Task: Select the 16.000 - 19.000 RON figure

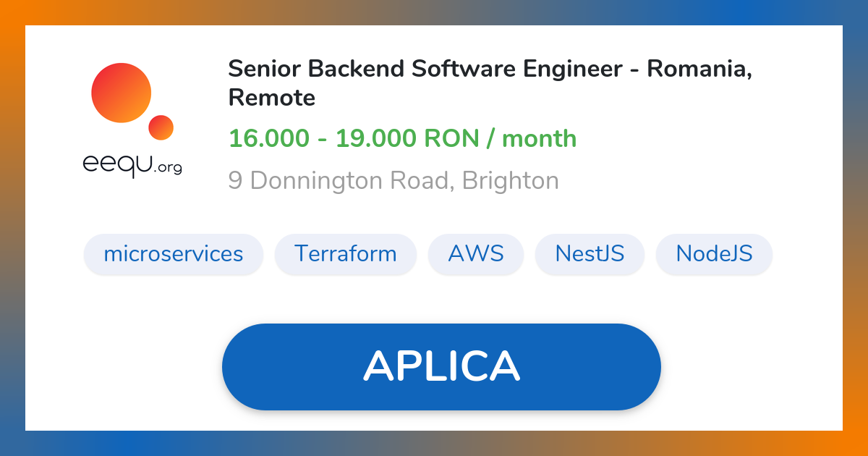Action: [x=354, y=138]
